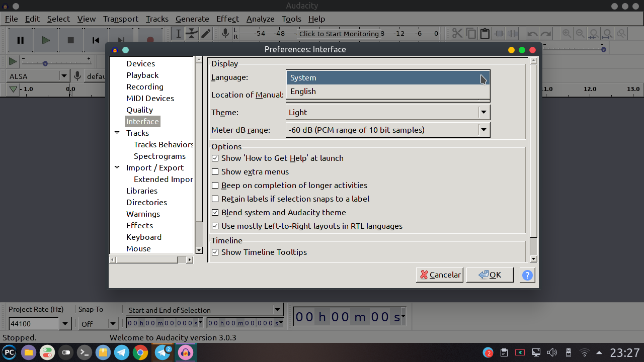The height and width of the screenshot is (362, 644).
Task: Click the recording device microphone icon
Action: 77,76
